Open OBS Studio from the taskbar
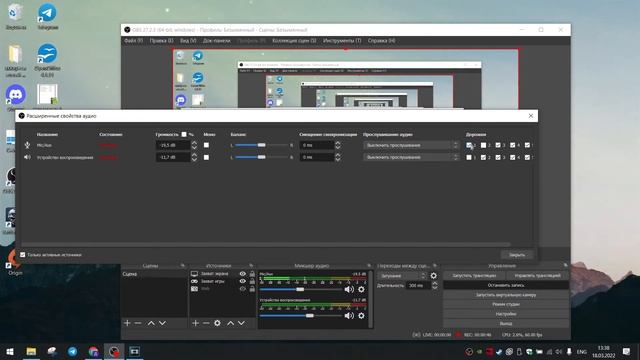 [x=114, y=351]
